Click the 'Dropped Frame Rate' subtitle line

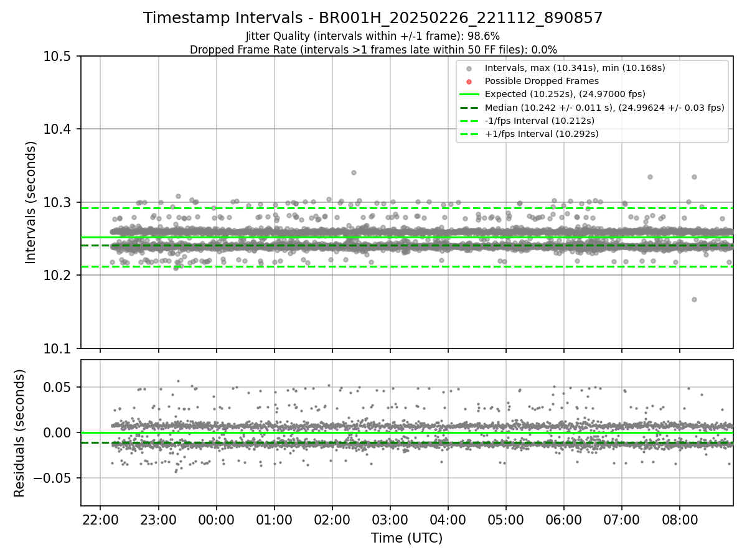tap(373, 49)
